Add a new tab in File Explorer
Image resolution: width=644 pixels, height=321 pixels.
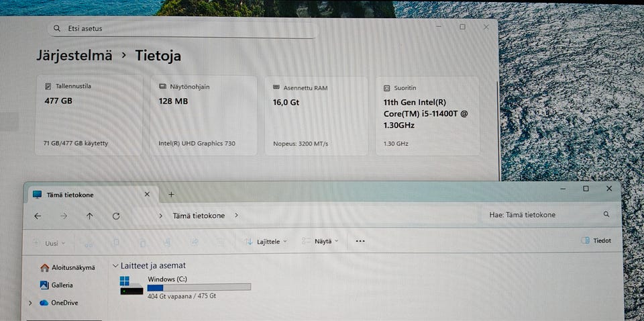(x=171, y=194)
